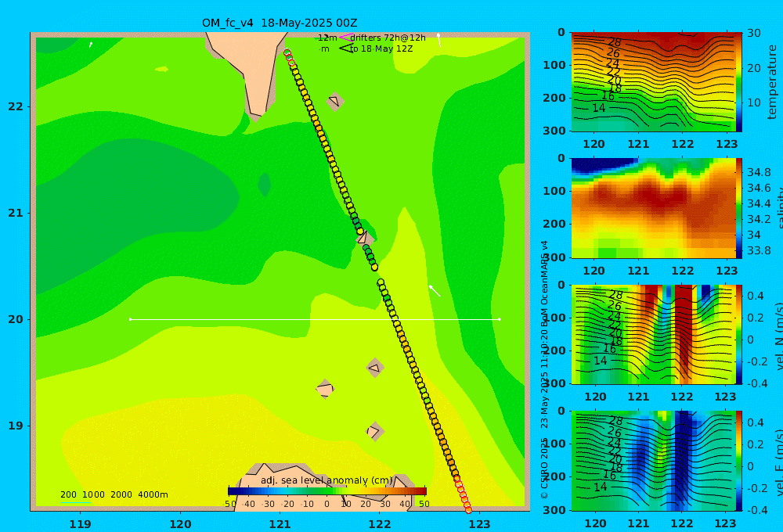Open the eastward velocity cross-section panel
Image resolution: width=783 pixels, height=532 pixels.
tap(653, 461)
